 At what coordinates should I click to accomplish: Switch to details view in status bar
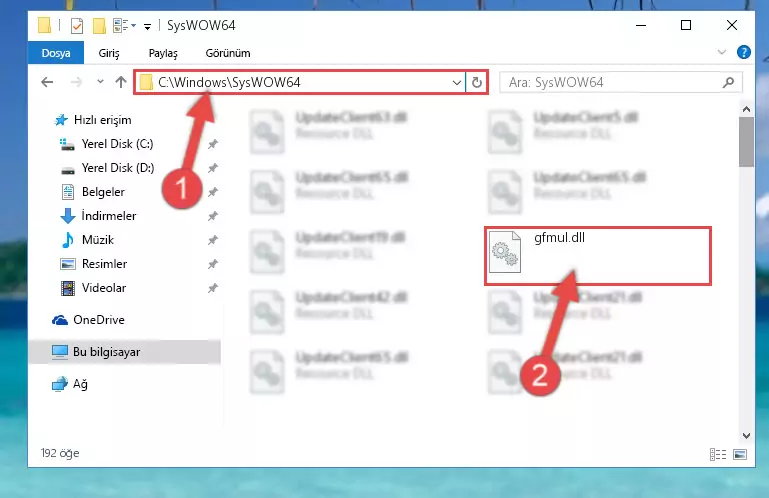click(x=718, y=454)
